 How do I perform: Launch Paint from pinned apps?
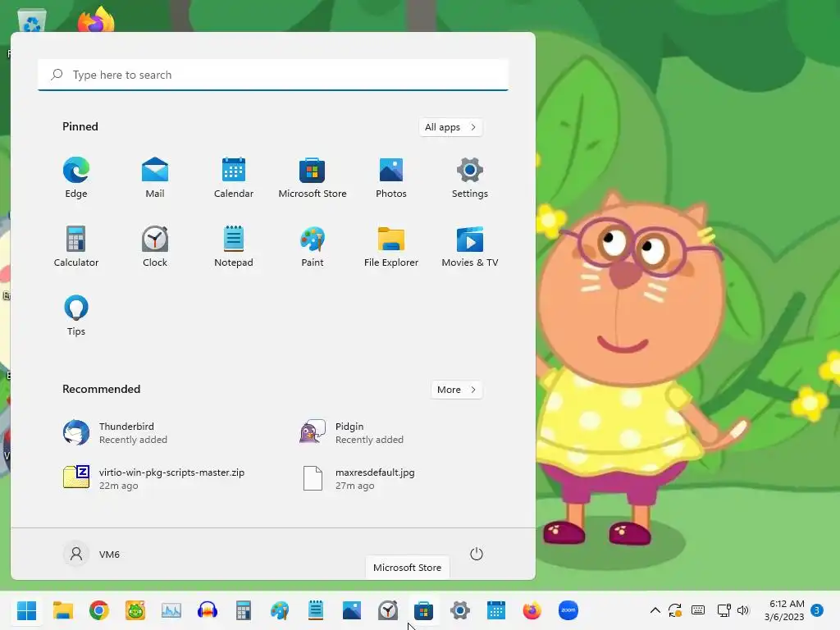tap(313, 246)
